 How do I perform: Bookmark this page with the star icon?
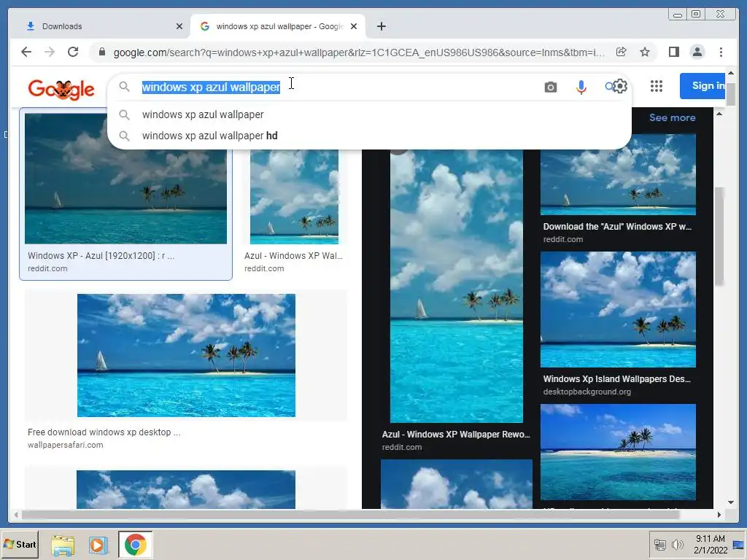point(645,52)
